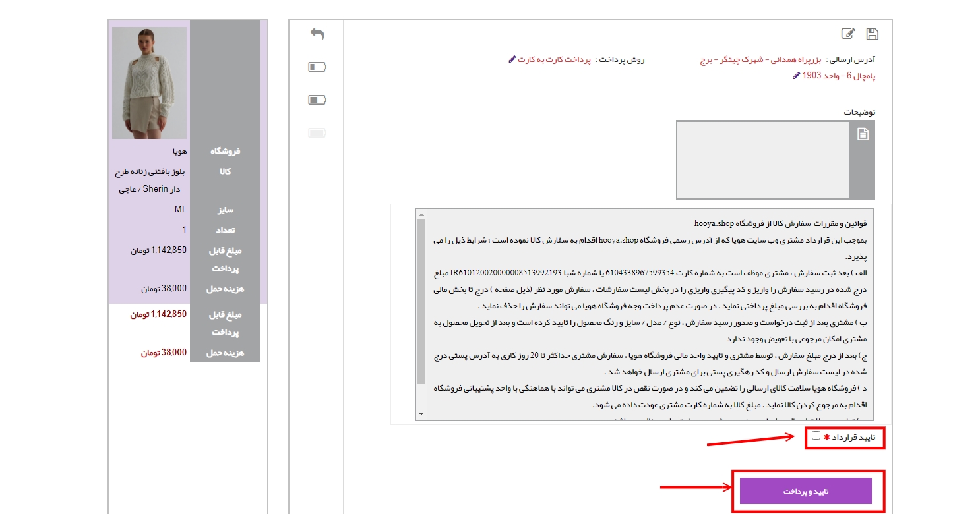This screenshot has width=980, height=514.
Task: Click the terms box scroll-up arrow
Action: pyautogui.click(x=421, y=215)
